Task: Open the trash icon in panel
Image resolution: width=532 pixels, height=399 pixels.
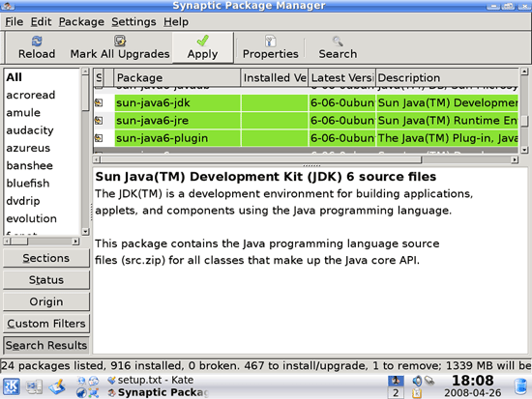Action: click(x=520, y=386)
